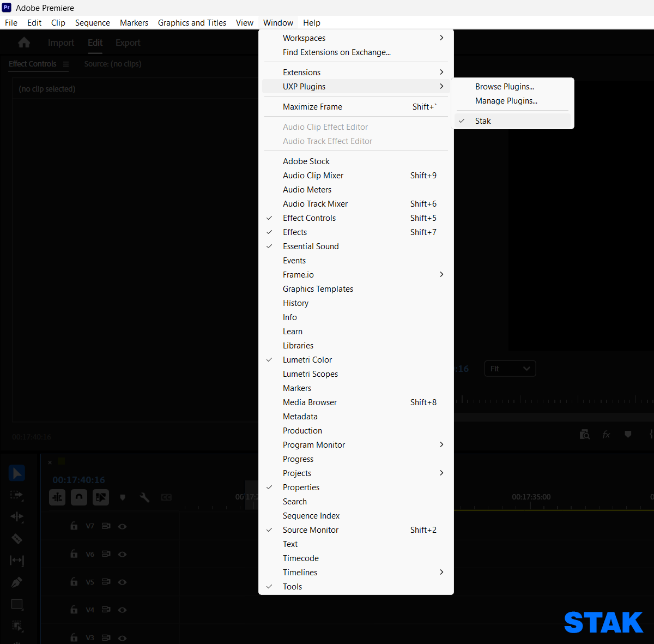Select the Selection tool arrow
Viewport: 654px width, 644px height.
tap(17, 473)
